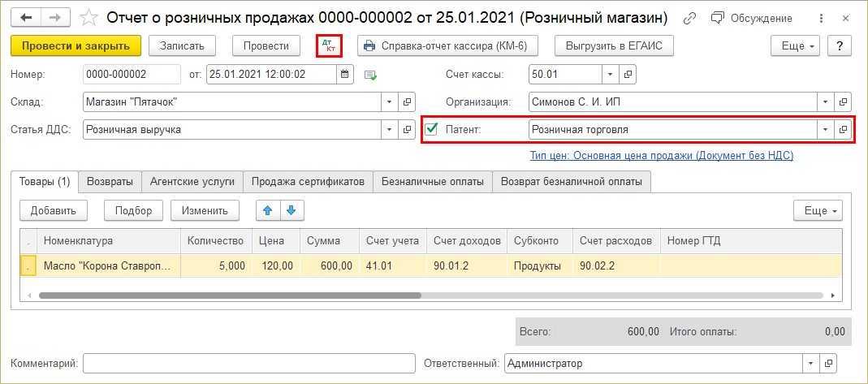
Task: Close the document with the X
Action: pos(845,18)
